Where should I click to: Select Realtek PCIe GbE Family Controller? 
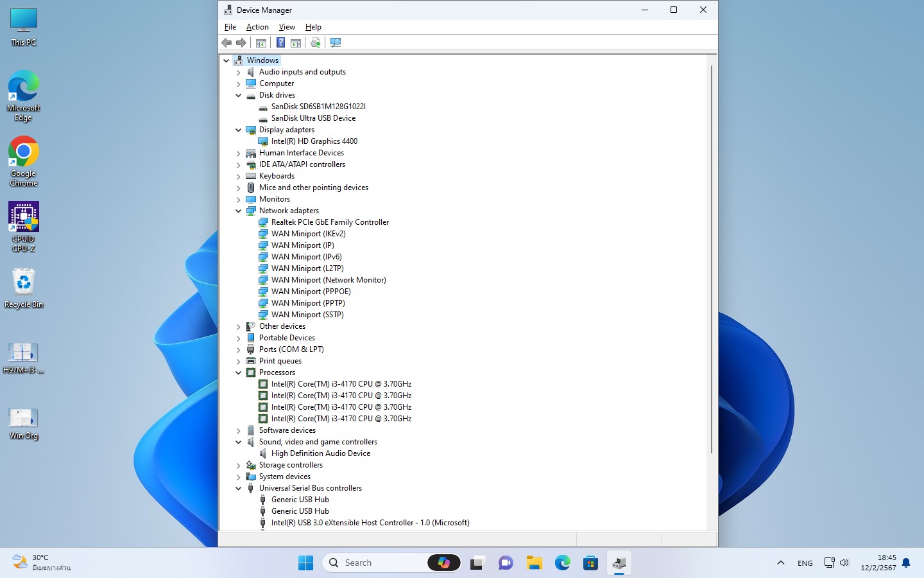click(330, 222)
